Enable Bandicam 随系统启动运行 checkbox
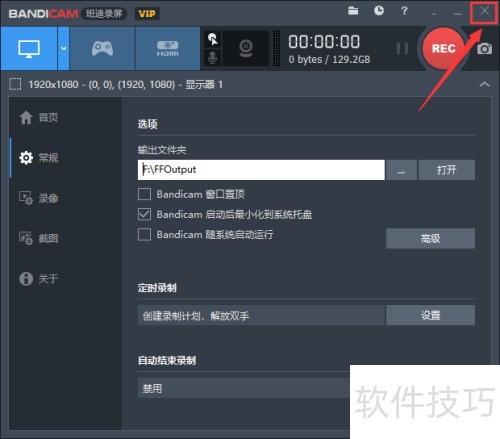This screenshot has height=439, width=500. (144, 234)
